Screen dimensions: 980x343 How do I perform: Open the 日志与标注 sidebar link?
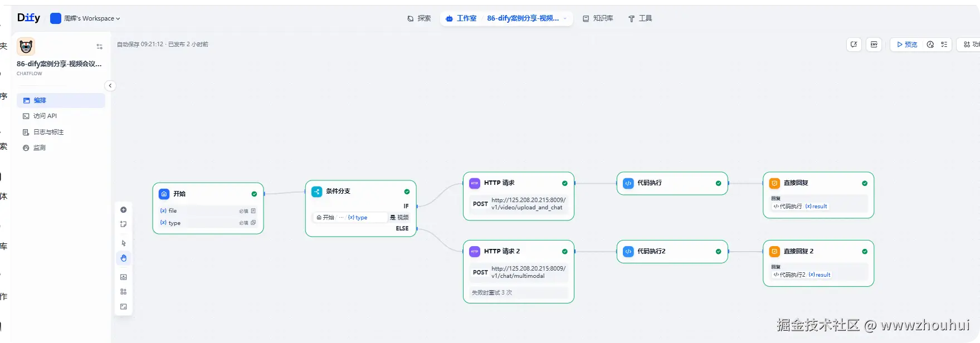[x=48, y=132]
